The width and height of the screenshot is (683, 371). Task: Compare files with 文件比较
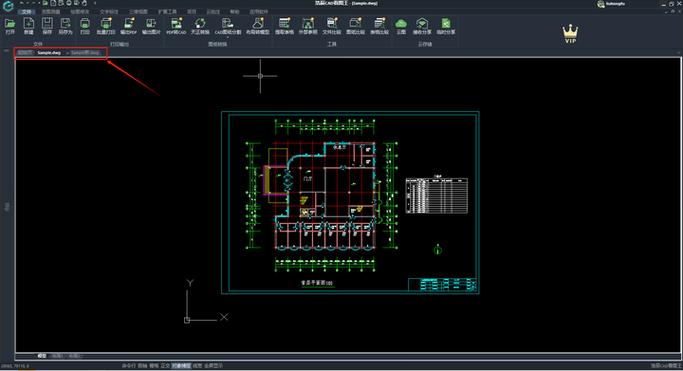point(332,26)
